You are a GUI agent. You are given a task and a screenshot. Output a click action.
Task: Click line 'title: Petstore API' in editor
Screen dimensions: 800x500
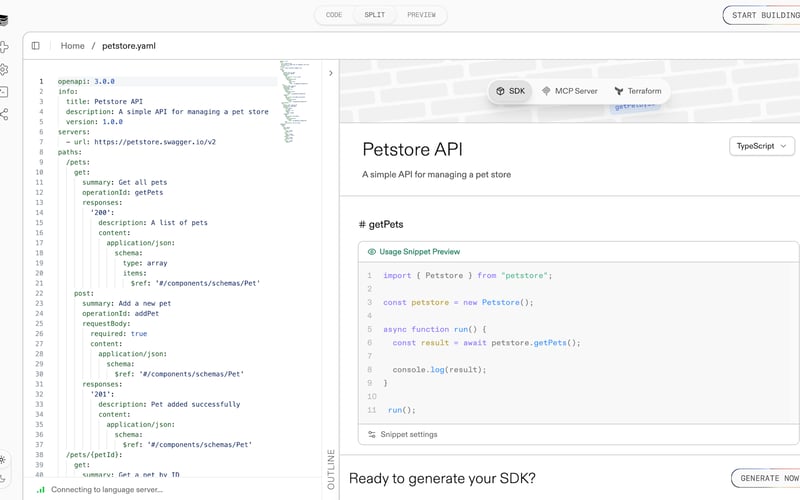[x=104, y=102]
